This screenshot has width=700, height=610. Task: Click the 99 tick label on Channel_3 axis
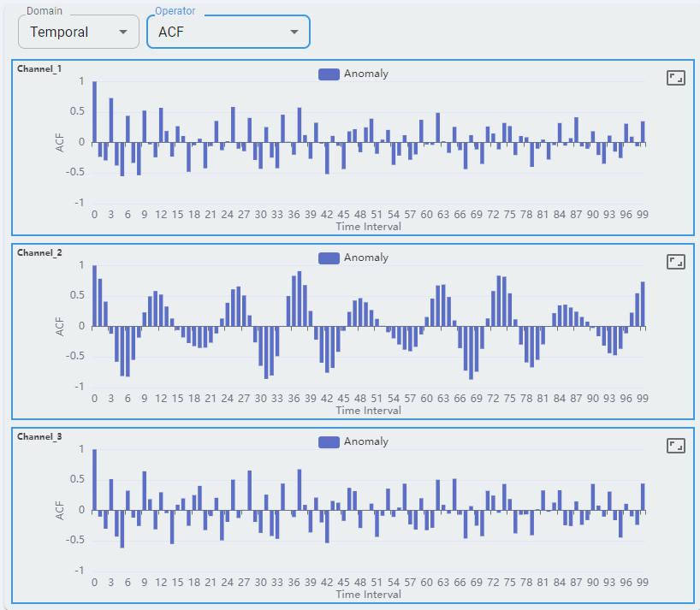[642, 583]
